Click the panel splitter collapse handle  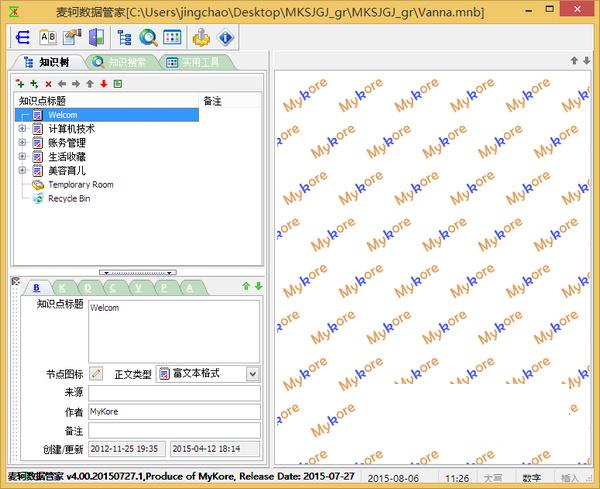(x=137, y=272)
